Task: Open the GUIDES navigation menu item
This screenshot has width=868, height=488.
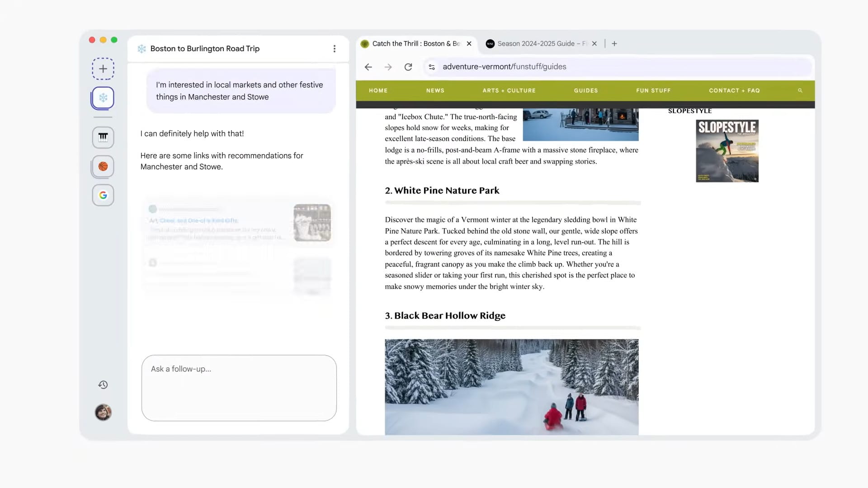Action: pos(586,90)
